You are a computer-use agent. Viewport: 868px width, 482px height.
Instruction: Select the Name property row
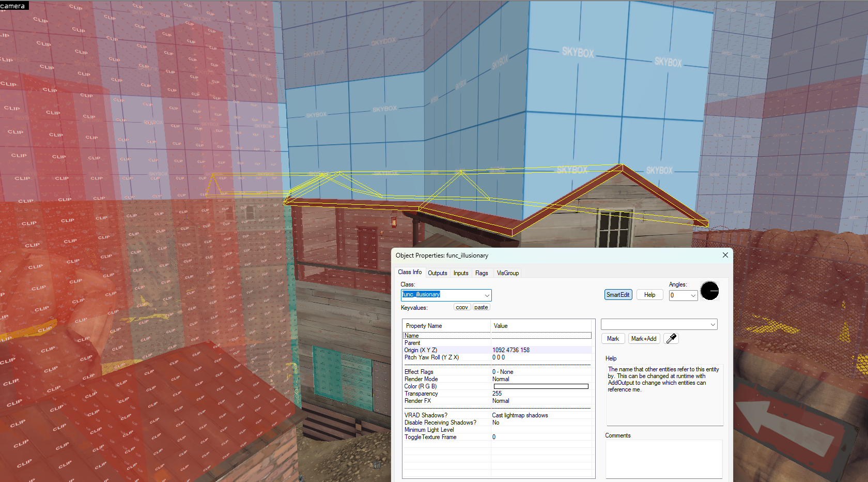(x=497, y=336)
